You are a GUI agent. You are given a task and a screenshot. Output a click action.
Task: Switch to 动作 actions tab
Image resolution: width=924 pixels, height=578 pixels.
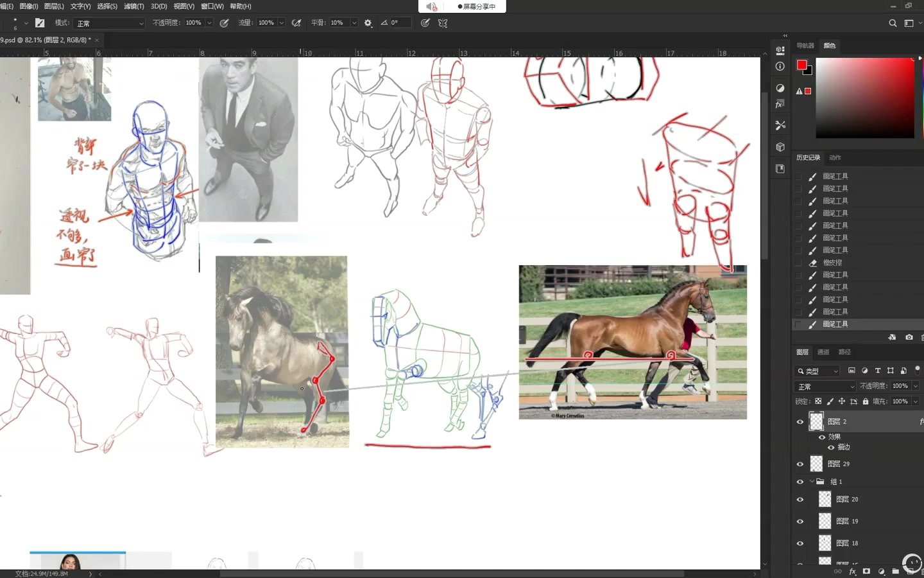tap(835, 157)
